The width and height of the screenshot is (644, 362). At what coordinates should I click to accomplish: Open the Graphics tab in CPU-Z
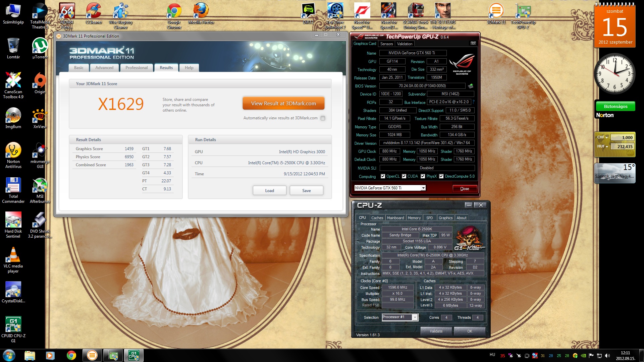tap(445, 218)
